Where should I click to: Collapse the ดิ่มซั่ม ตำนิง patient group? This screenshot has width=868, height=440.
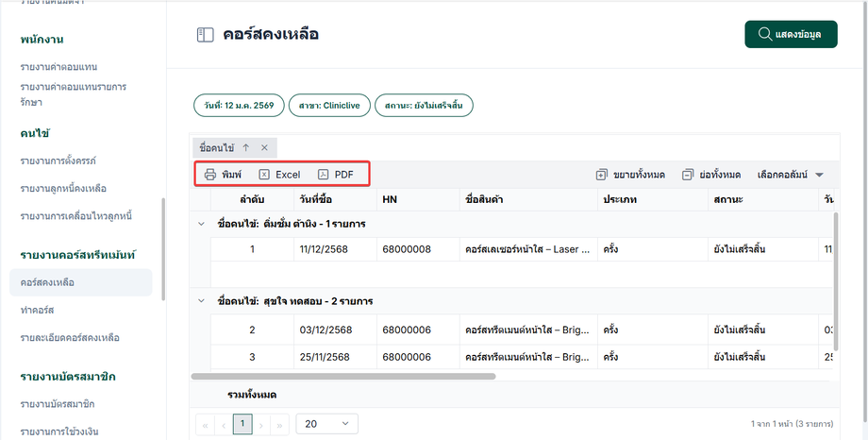pos(201,224)
